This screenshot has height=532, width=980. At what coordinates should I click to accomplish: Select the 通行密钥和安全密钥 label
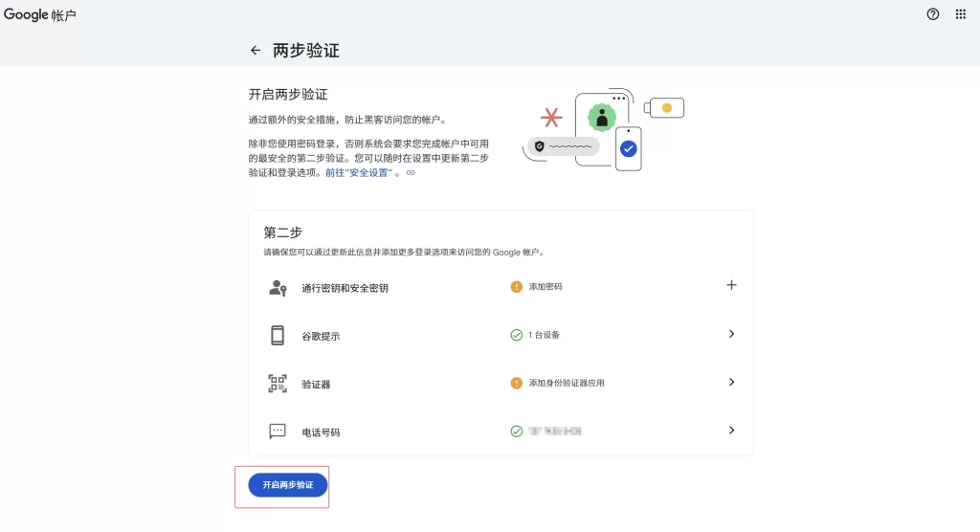[x=345, y=288]
